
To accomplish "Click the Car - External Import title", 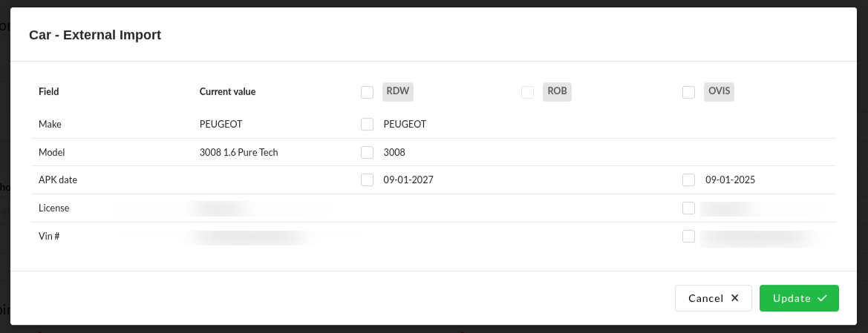I will [x=95, y=35].
